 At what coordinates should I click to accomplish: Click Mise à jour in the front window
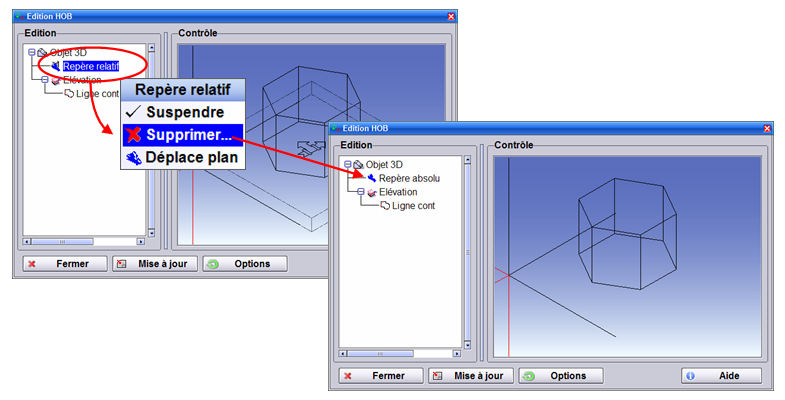472,376
